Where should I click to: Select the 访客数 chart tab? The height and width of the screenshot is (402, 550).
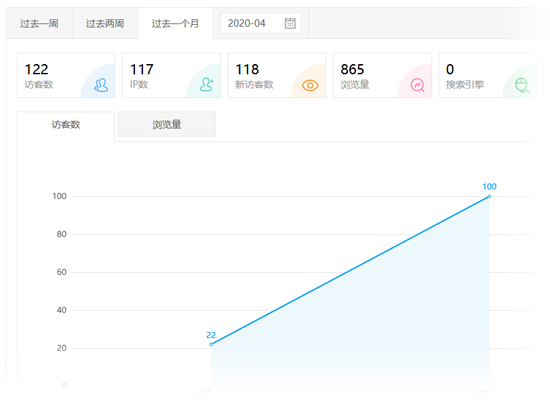tap(66, 125)
